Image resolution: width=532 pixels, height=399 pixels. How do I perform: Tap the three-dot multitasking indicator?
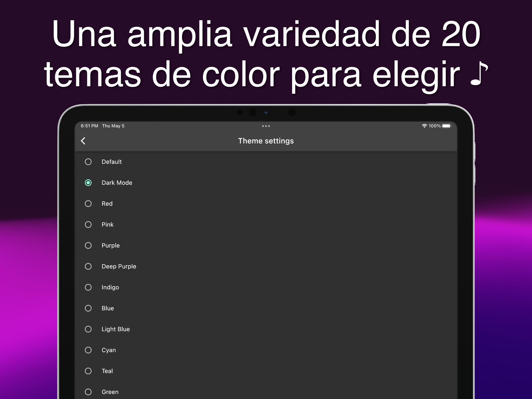pos(266,126)
